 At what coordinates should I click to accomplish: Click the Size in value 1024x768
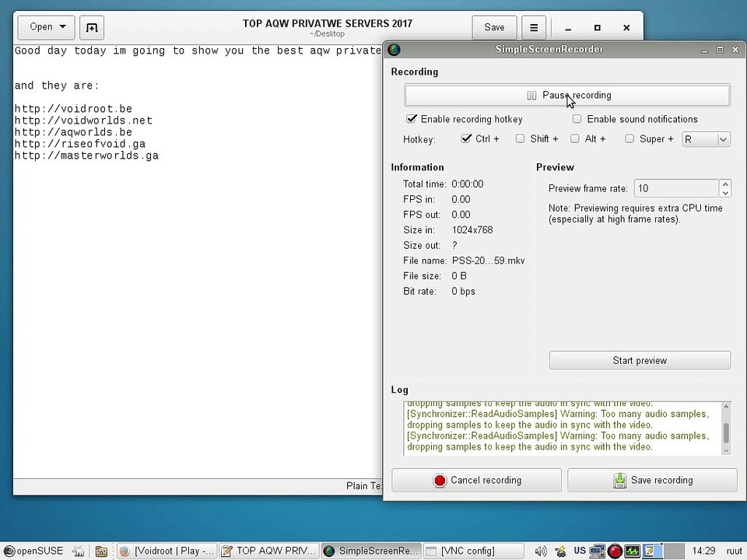(x=472, y=230)
